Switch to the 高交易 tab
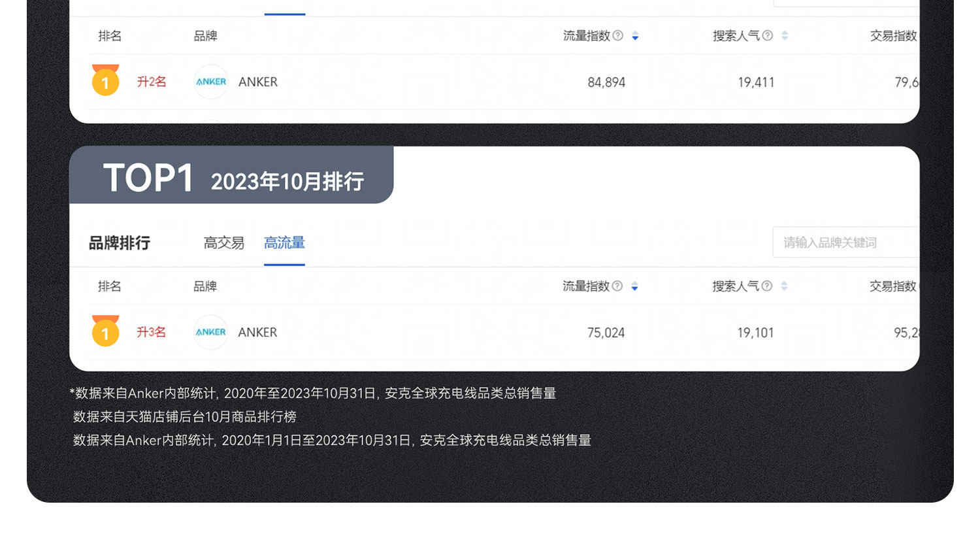The width and height of the screenshot is (980, 536). (x=224, y=243)
